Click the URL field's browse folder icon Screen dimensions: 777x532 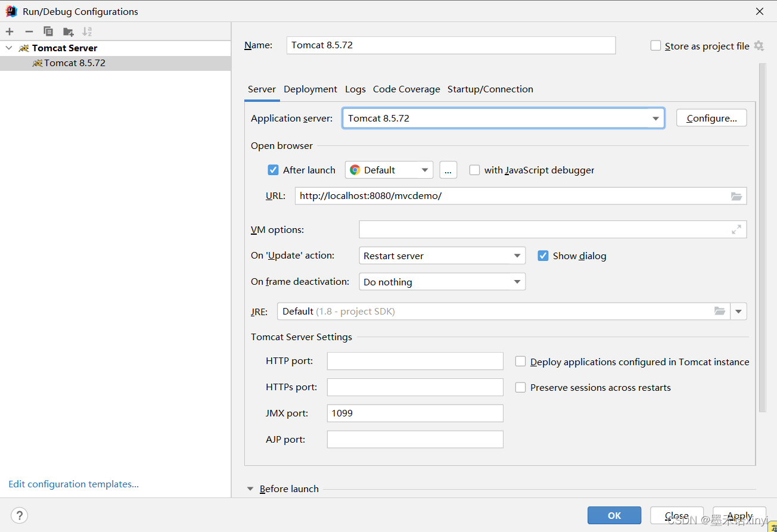(x=736, y=196)
